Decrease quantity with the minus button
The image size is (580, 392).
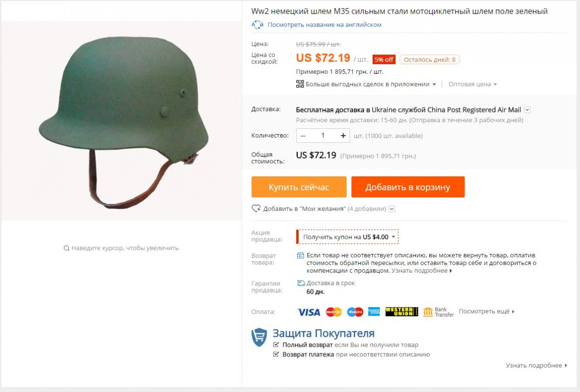(303, 136)
